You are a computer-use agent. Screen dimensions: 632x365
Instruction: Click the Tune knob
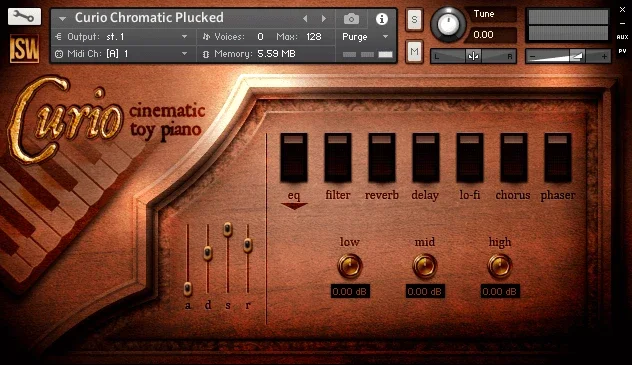click(448, 24)
